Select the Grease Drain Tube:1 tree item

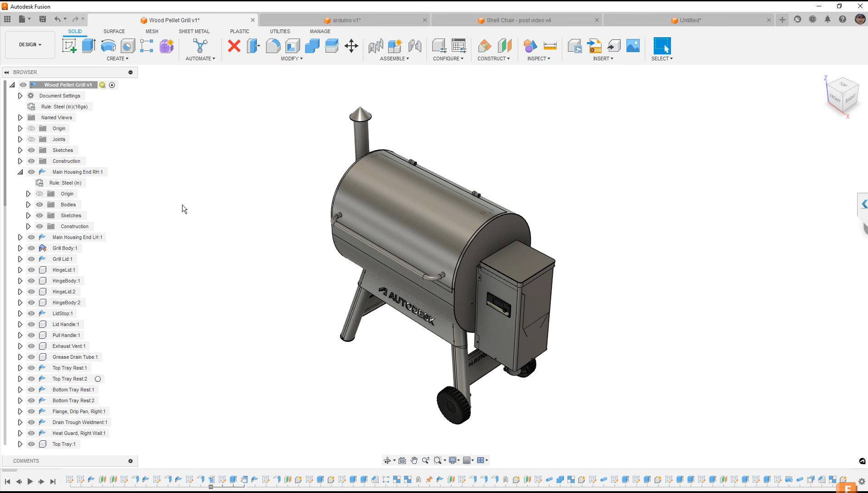75,357
